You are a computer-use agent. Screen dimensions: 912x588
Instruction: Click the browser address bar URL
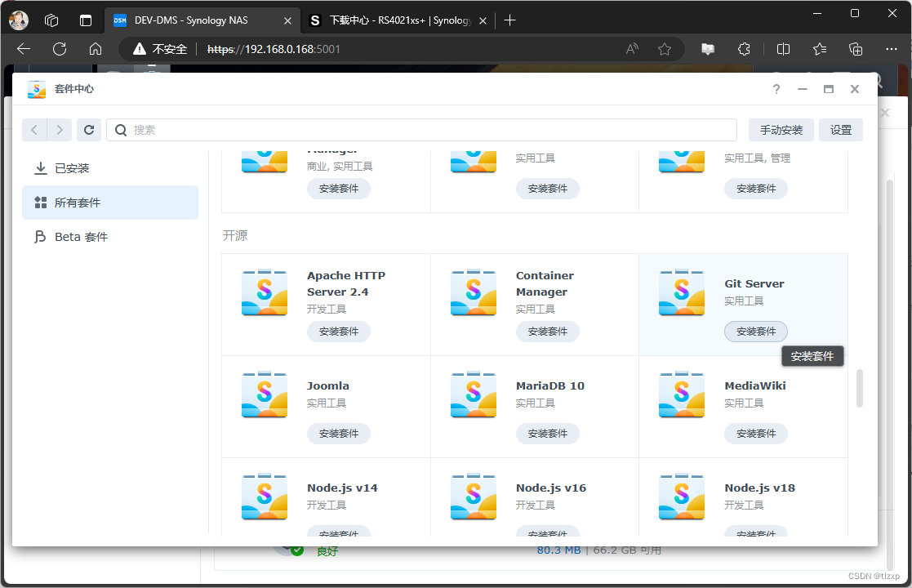click(274, 50)
